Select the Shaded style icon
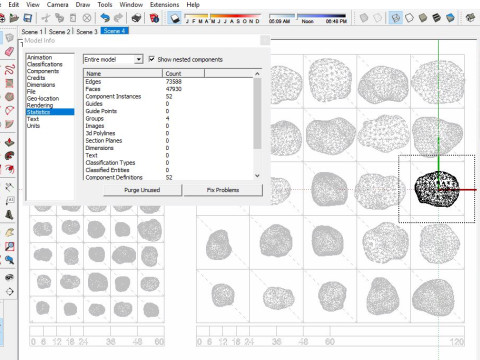This screenshot has height=360, width=480. 423,18
